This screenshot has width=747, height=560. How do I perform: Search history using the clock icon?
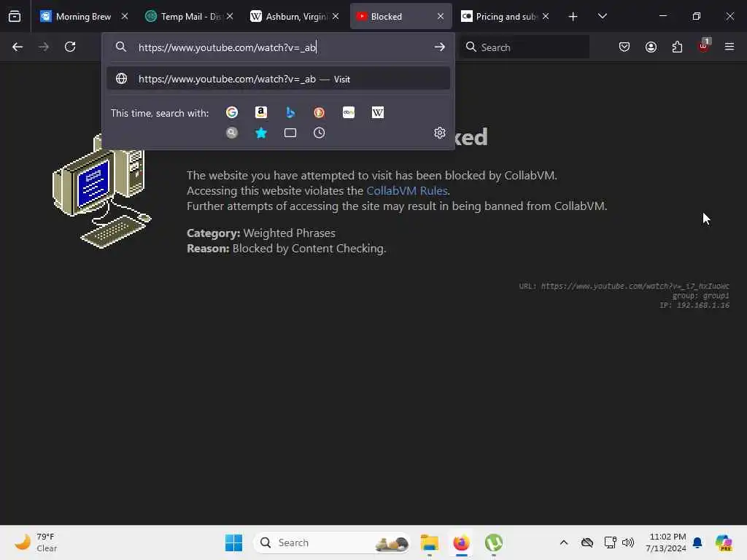click(x=320, y=133)
